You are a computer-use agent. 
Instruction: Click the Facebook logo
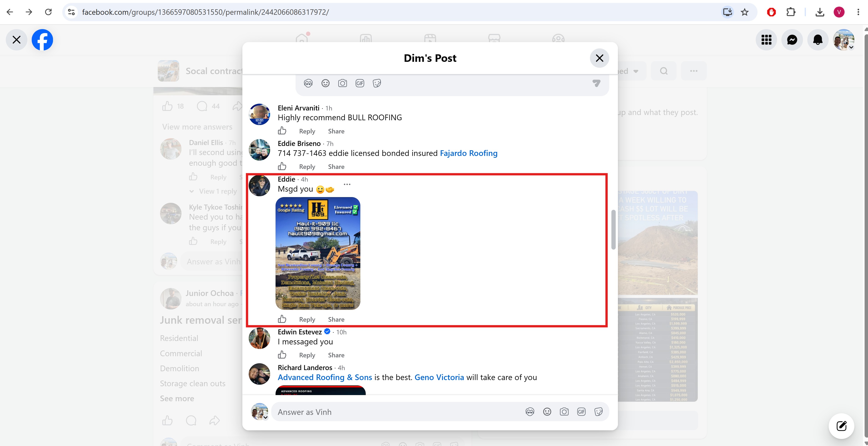point(42,40)
